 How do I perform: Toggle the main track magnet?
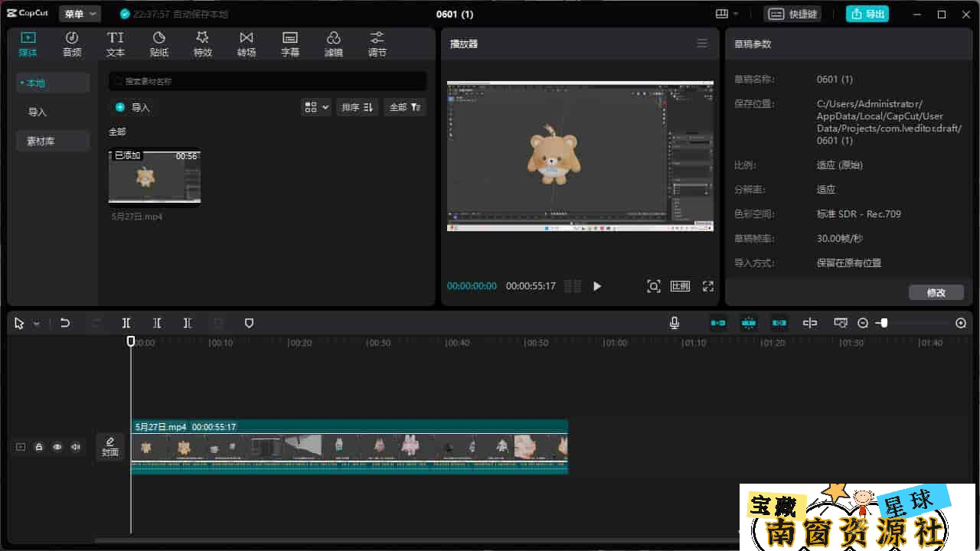(718, 323)
